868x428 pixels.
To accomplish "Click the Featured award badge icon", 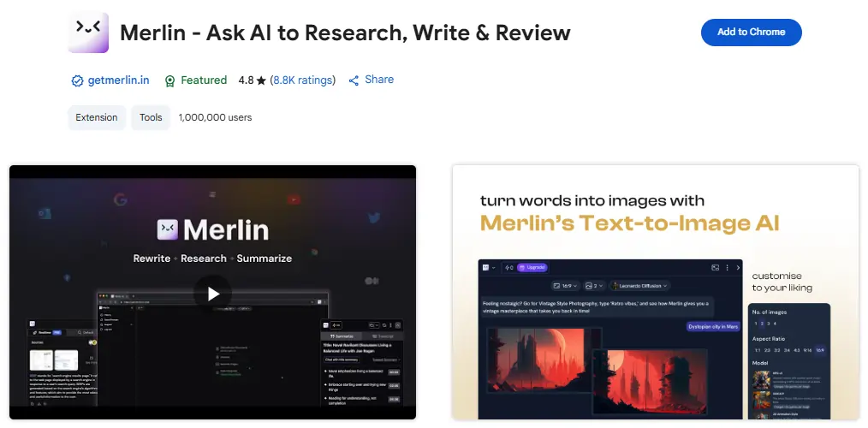I will 170,80.
